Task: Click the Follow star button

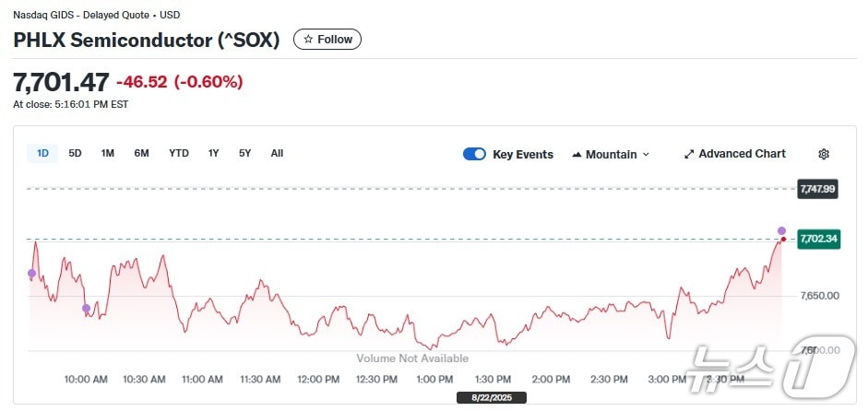Action: point(327,40)
